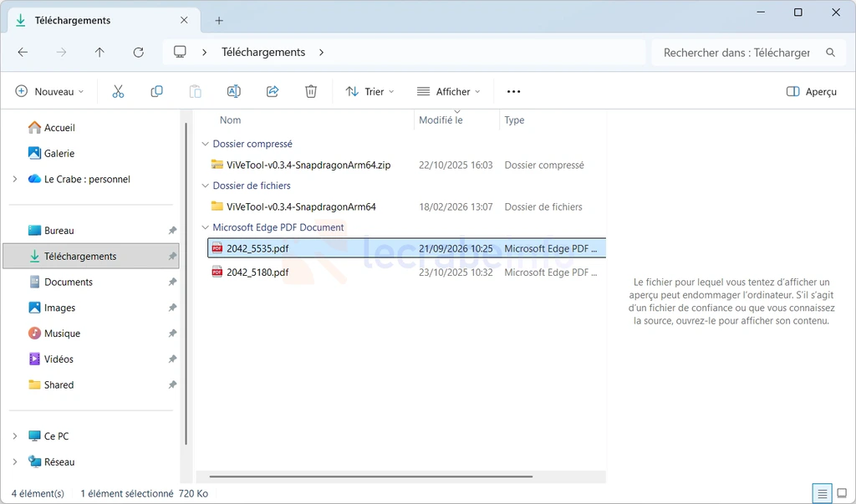Click the Cut scissors icon

(118, 91)
